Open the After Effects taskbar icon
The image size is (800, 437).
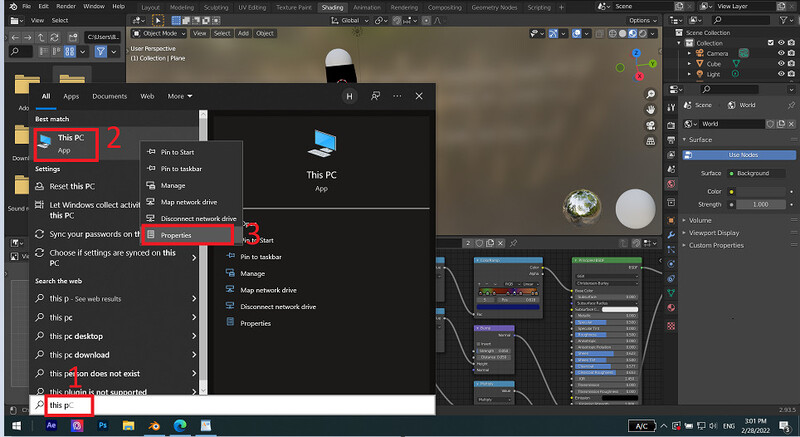pyautogui.click(x=51, y=425)
